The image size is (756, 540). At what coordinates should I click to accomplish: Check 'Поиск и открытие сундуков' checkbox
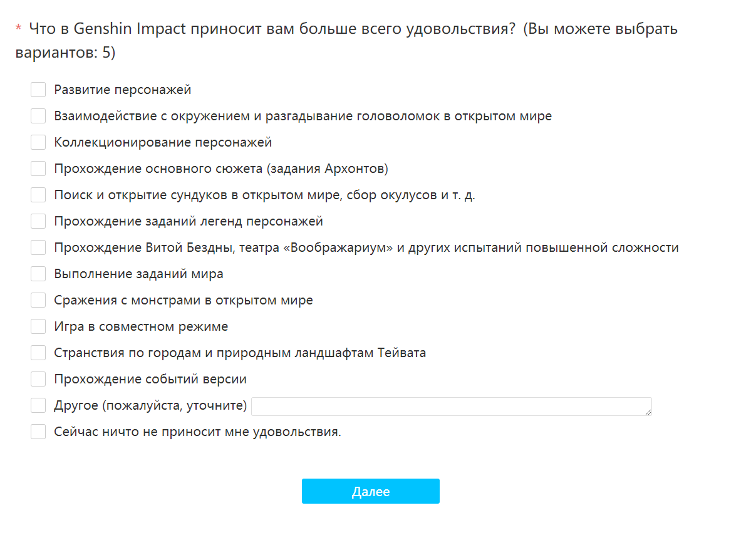click(x=38, y=195)
